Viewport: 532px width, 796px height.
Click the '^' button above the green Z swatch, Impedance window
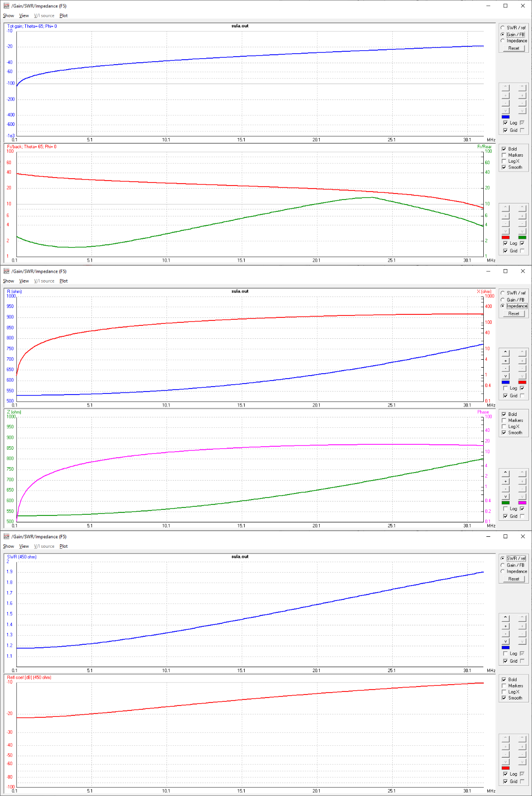tap(506, 473)
